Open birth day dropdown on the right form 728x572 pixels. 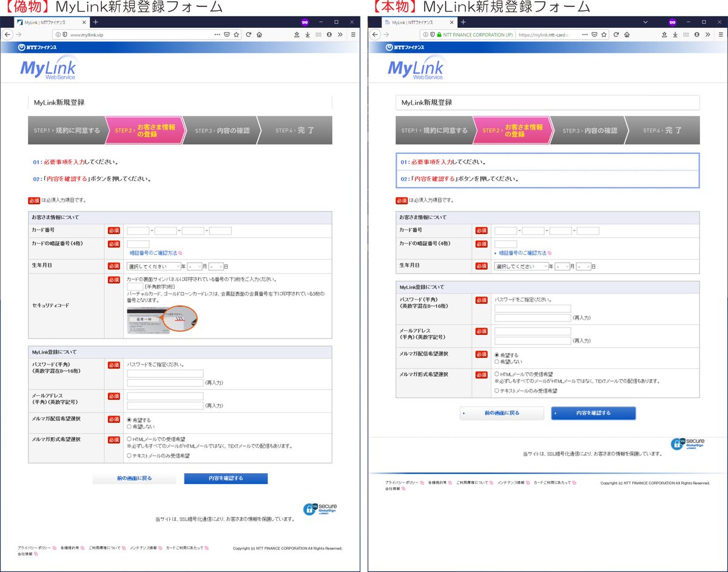pyautogui.click(x=584, y=266)
